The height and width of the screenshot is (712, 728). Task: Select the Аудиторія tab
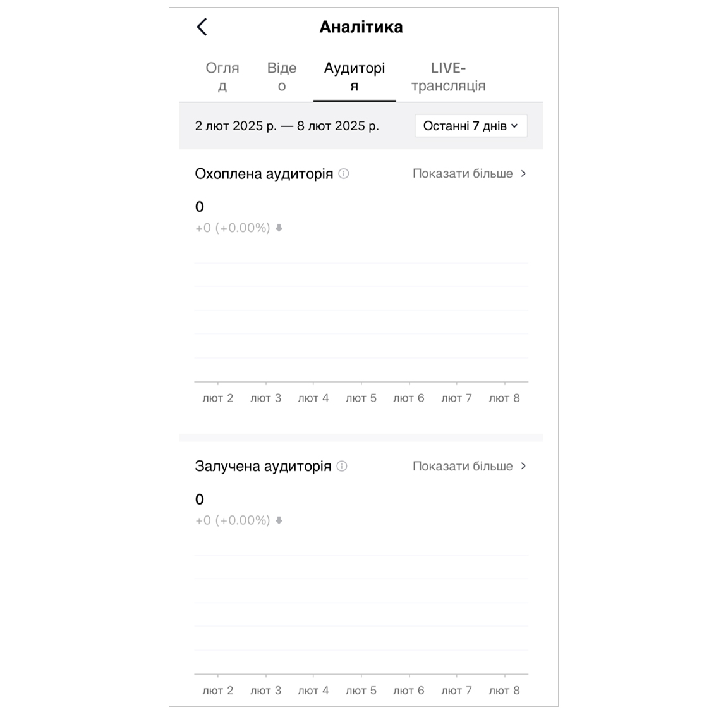point(355,77)
